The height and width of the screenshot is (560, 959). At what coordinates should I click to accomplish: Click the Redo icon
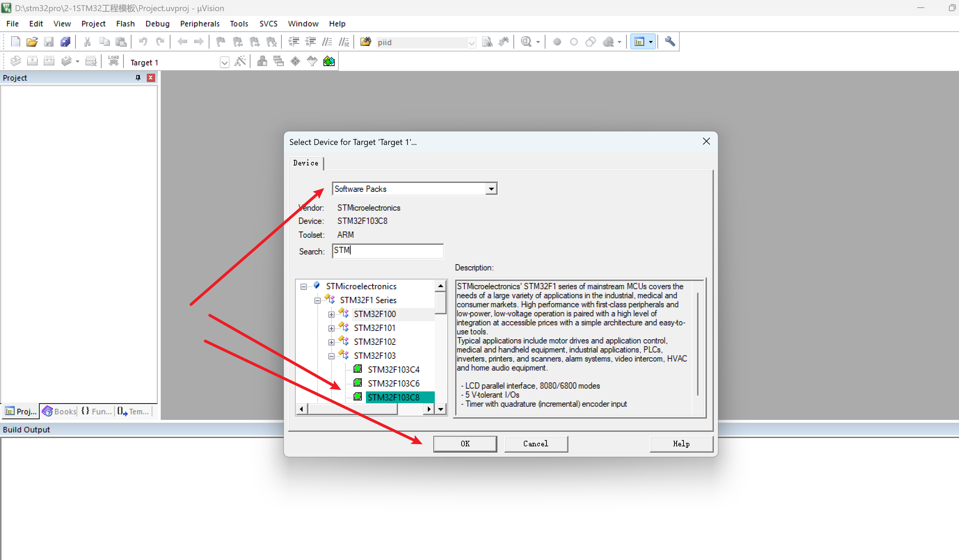coord(160,42)
